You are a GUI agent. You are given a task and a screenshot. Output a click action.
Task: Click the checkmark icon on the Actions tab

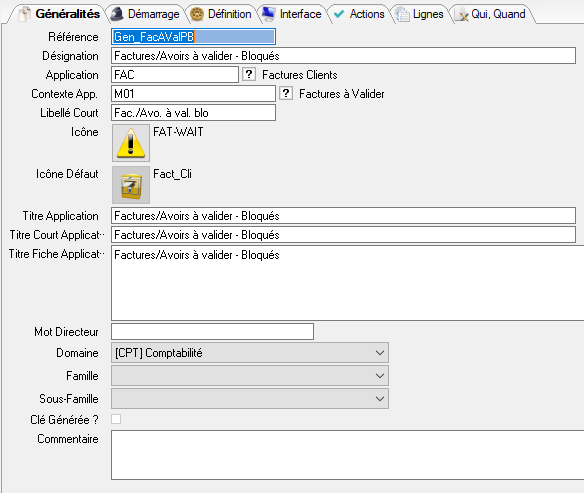(339, 14)
